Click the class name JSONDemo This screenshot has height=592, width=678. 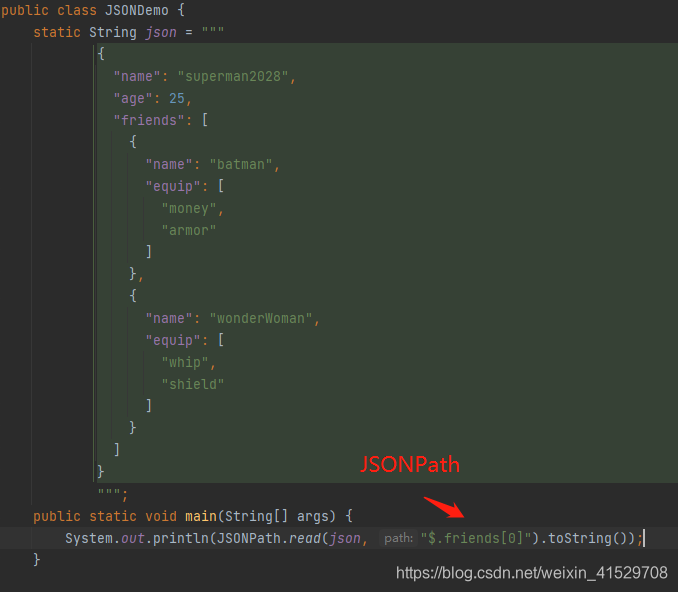[x=137, y=10]
